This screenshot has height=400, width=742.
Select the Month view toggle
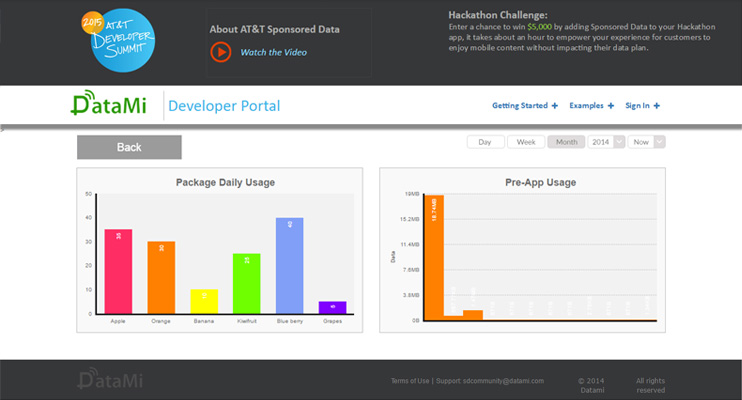(x=566, y=142)
